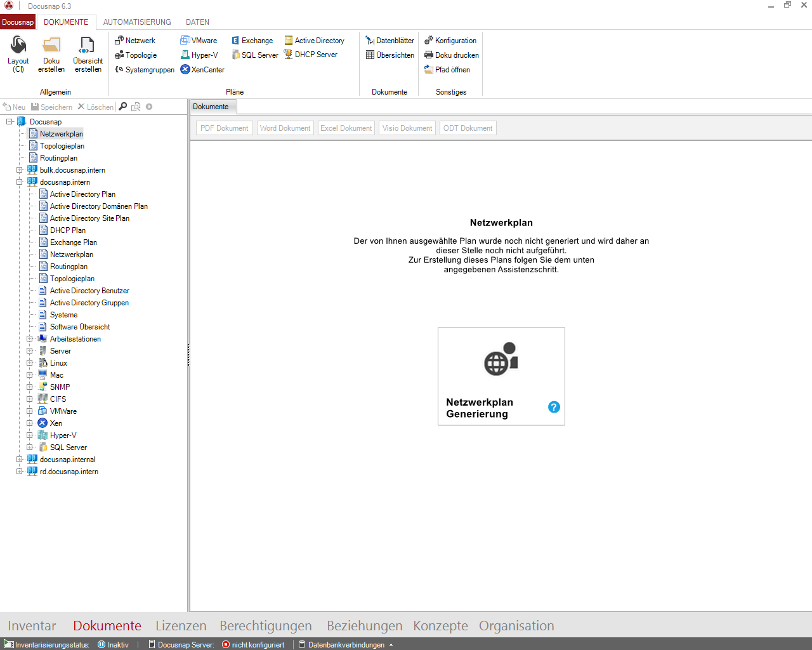Viewport: 812px width, 650px height.
Task: Click the find-in-tree icon beside the magnifier
Action: (x=136, y=107)
